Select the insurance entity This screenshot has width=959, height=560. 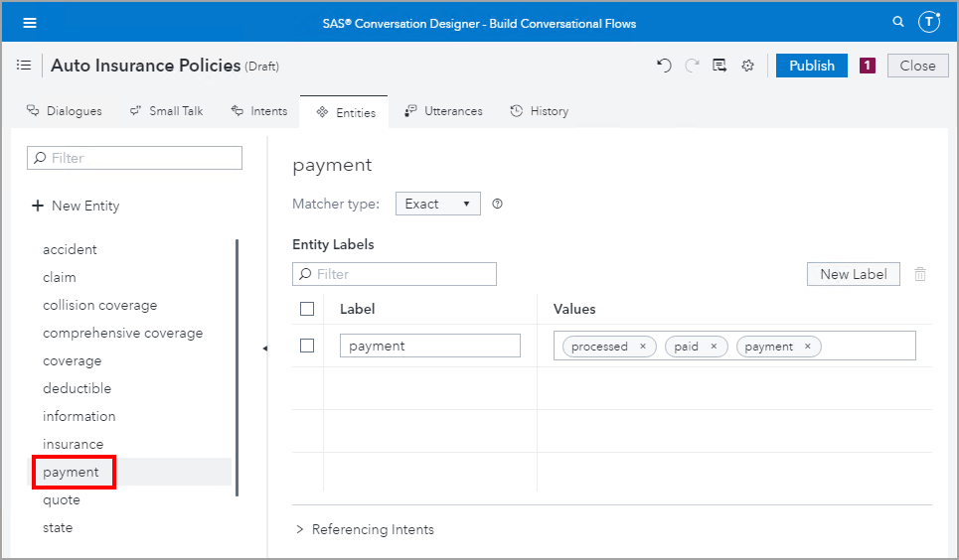pyautogui.click(x=73, y=445)
